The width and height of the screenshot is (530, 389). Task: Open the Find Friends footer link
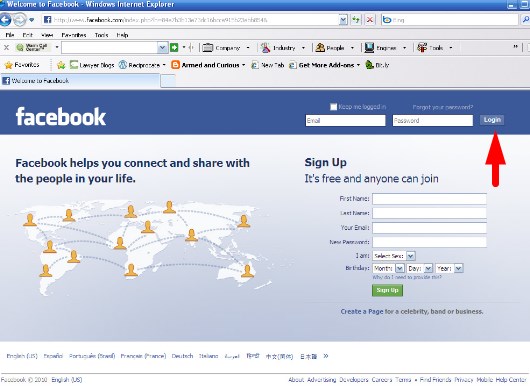tap(435, 380)
